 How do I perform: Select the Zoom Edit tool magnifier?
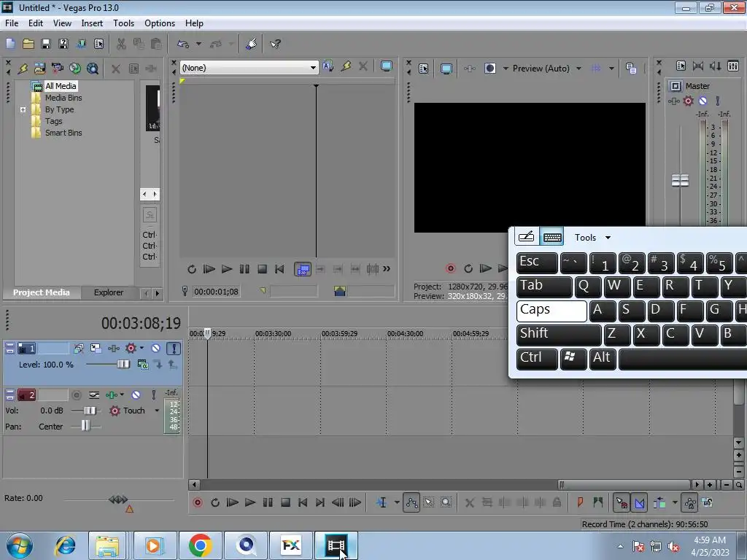pos(446,502)
